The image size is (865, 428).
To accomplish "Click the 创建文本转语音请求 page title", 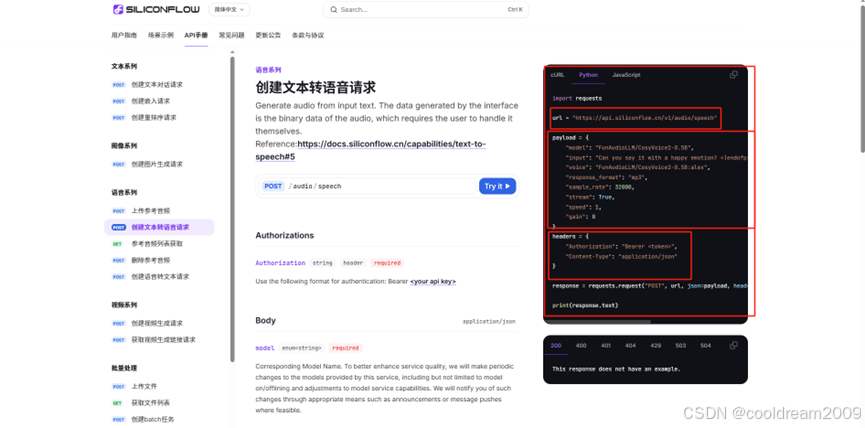I will click(x=316, y=87).
